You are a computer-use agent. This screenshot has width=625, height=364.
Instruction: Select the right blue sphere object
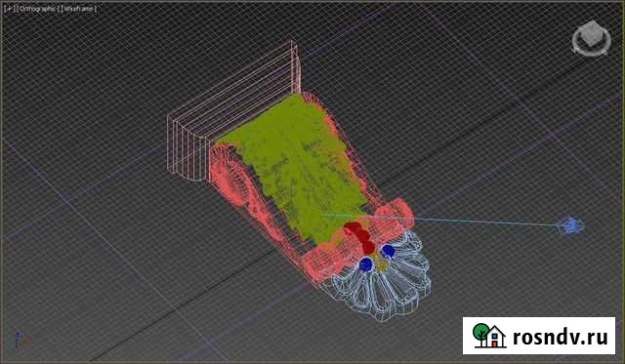[388, 252]
